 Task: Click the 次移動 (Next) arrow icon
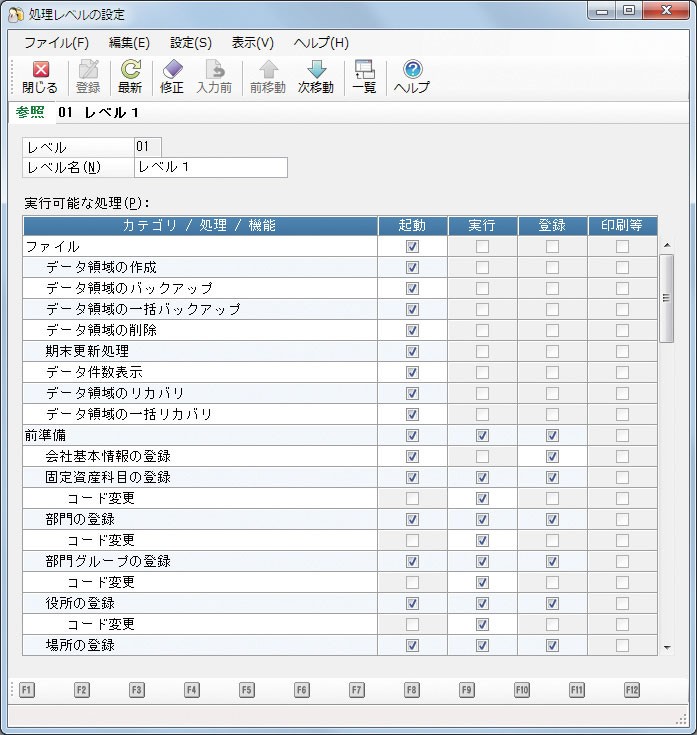point(316,70)
